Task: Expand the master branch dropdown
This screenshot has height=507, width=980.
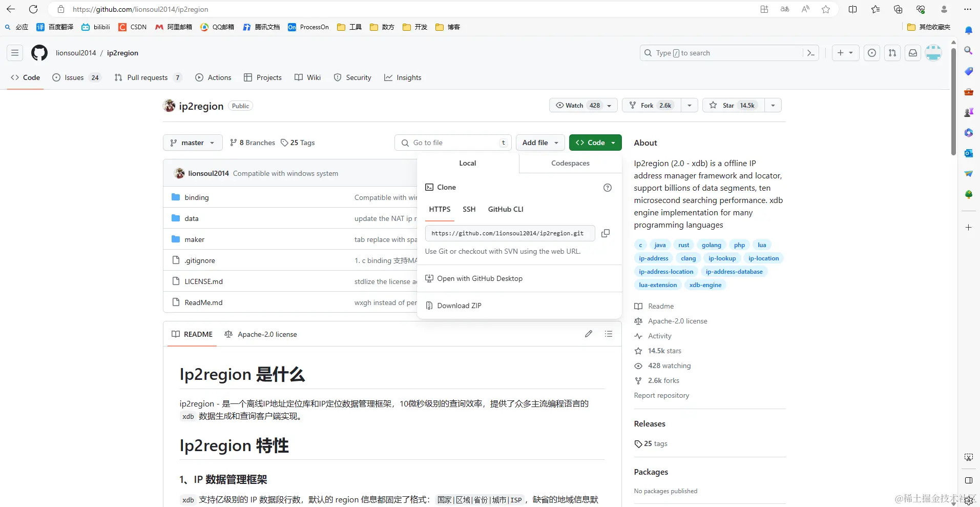Action: click(x=193, y=143)
